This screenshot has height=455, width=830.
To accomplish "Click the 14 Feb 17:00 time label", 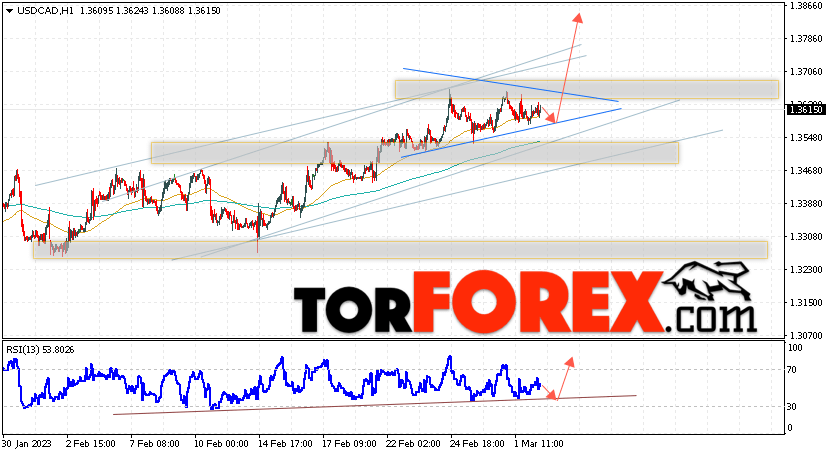I will coord(285,443).
